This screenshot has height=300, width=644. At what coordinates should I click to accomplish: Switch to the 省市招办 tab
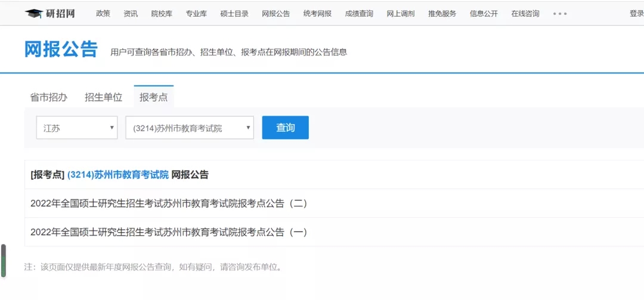tap(49, 97)
